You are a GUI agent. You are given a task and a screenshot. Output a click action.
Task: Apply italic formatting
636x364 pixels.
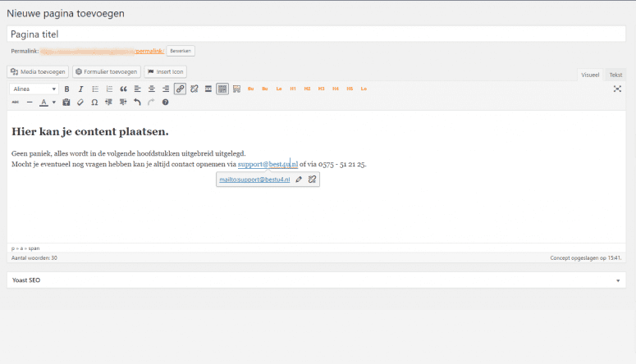[80, 89]
